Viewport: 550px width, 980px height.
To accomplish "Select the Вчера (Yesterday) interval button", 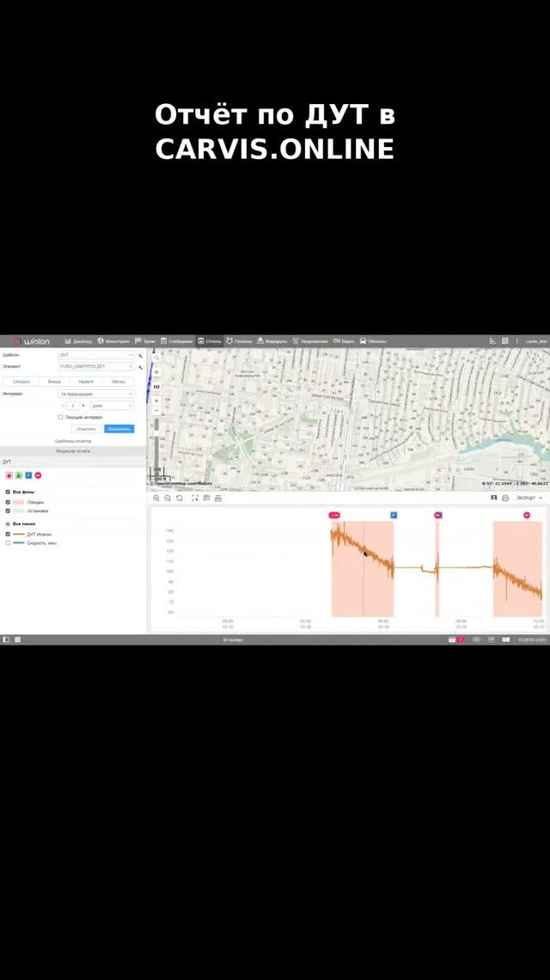I will [x=54, y=381].
